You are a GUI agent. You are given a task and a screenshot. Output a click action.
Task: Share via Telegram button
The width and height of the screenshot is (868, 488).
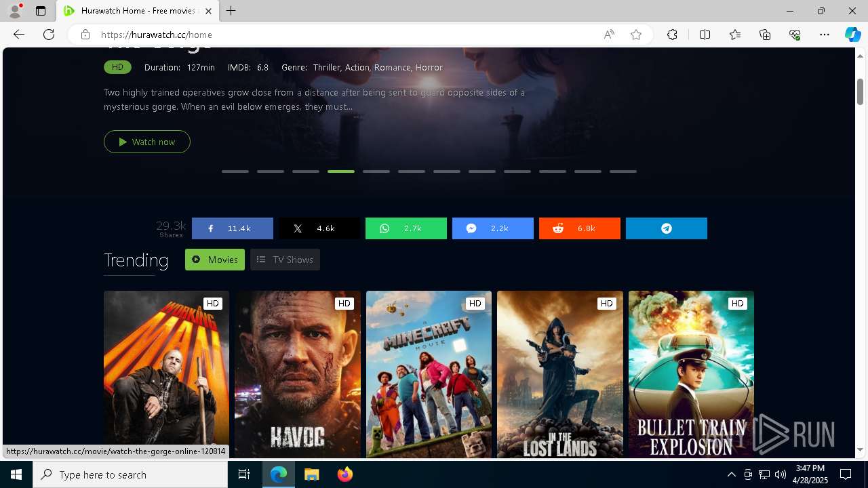click(x=667, y=228)
